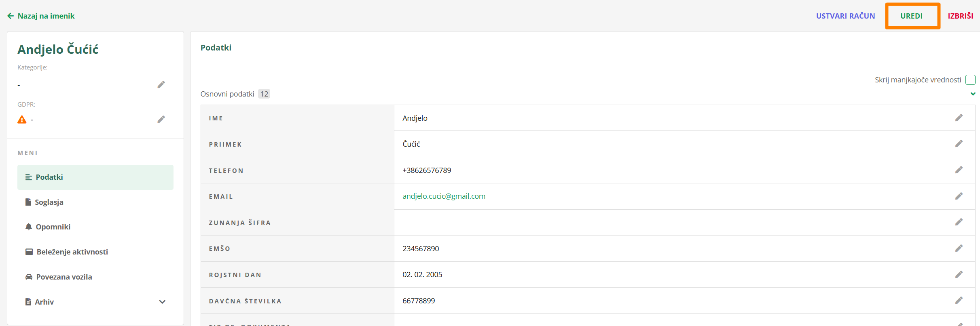Viewport: 980px width, 326px height.
Task: Click the pencil icon for Priimek row
Action: (959, 144)
